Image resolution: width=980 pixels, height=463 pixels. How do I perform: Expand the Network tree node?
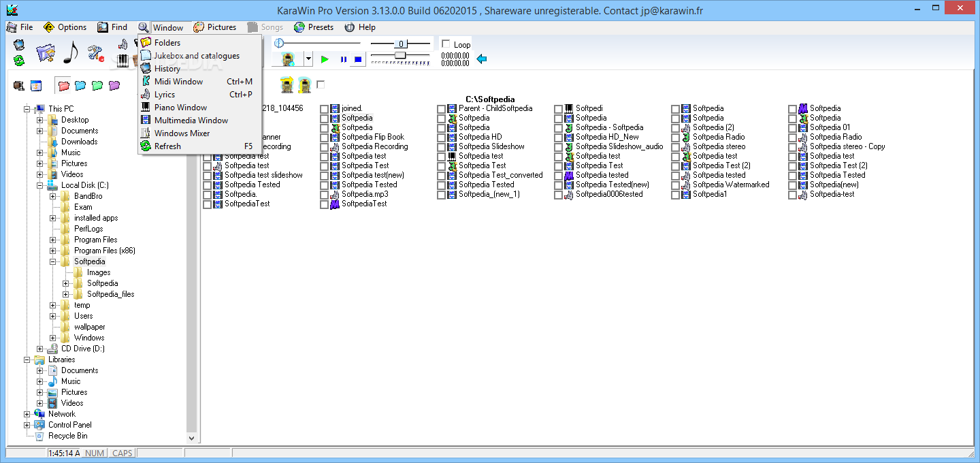pyautogui.click(x=27, y=414)
